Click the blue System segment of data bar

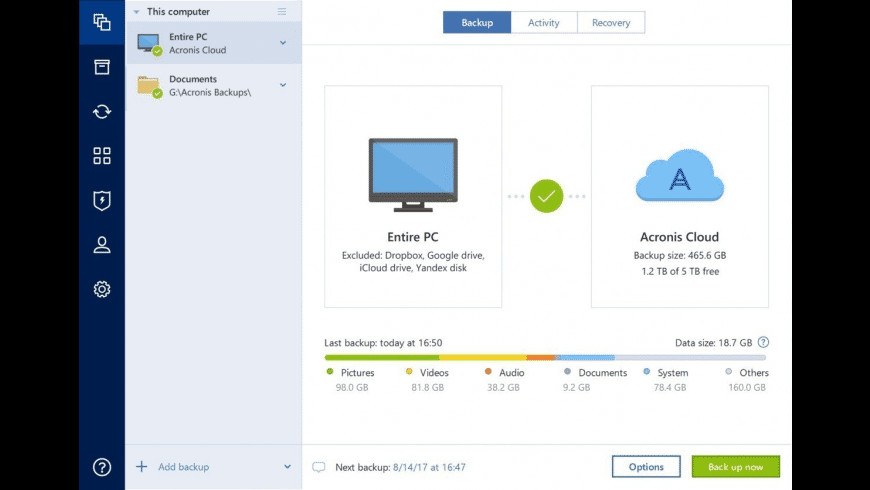click(588, 357)
